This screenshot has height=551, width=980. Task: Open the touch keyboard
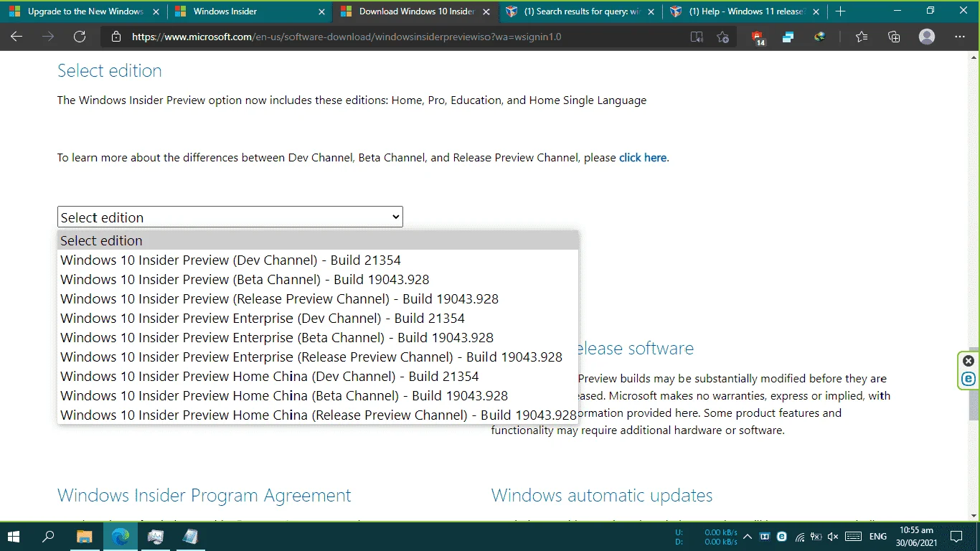(x=853, y=537)
